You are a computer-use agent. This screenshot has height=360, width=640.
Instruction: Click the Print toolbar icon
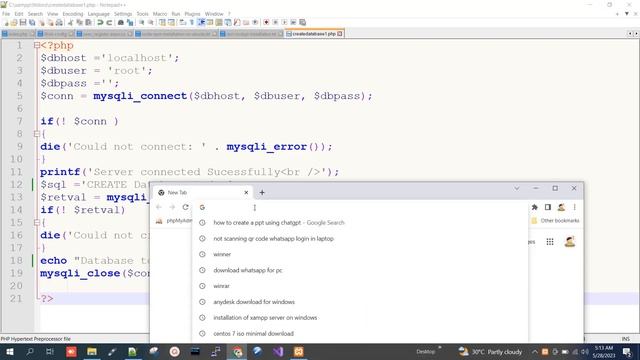click(x=59, y=22)
